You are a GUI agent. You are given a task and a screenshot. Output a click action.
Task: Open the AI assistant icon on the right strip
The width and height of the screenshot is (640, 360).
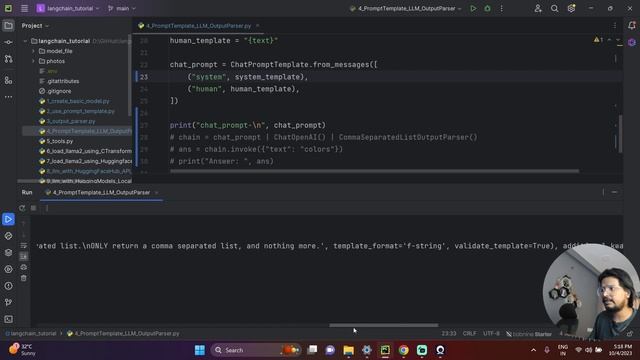click(x=631, y=42)
